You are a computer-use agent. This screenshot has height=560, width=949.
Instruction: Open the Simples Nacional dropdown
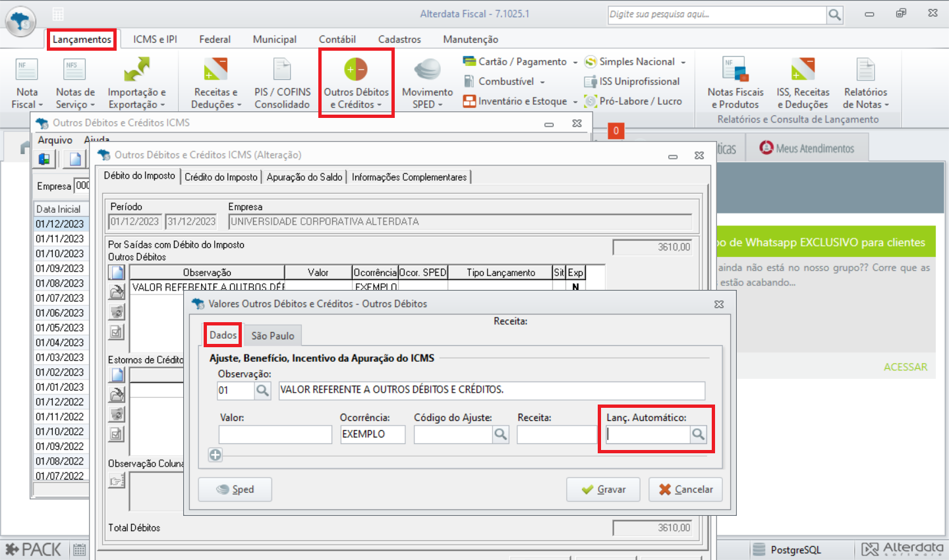[x=683, y=63]
